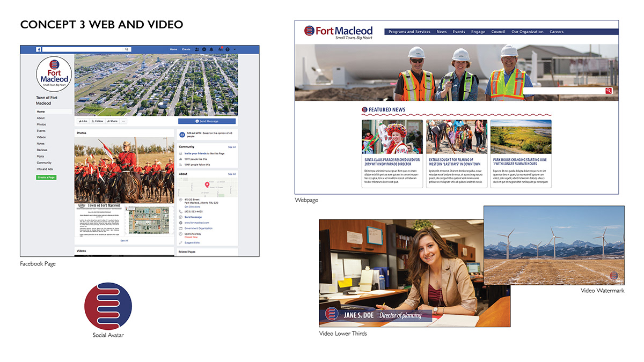Viewport: 644px width, 362px height.
Task: Click the Facebook logo in the top bar
Action: [x=39, y=49]
